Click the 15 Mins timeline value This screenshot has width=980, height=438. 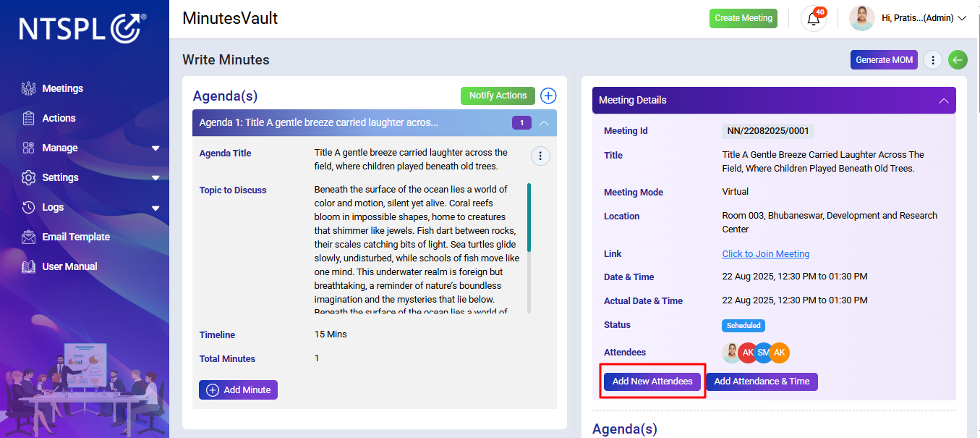(x=331, y=334)
